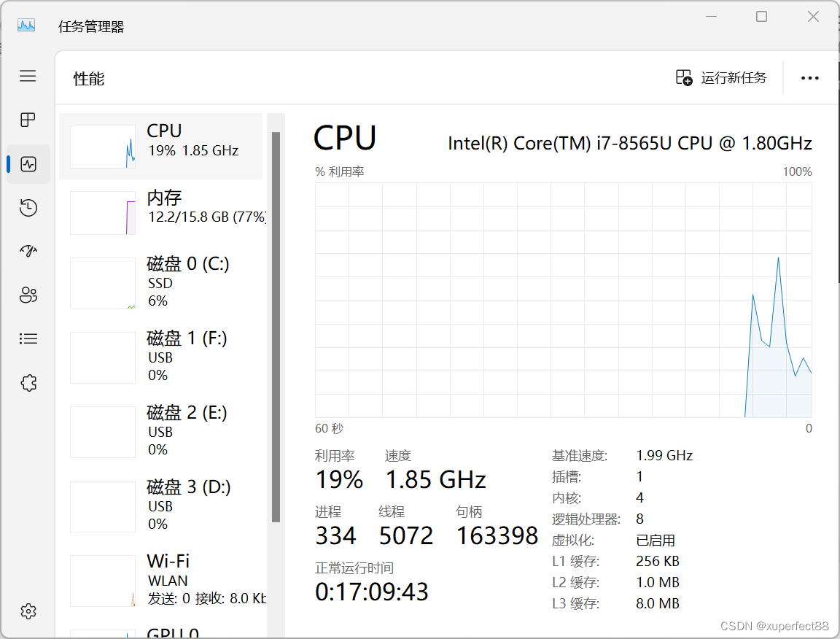This screenshot has height=639, width=840.
Task: Click the base speed 1.99 GHz value
Action: pos(664,456)
